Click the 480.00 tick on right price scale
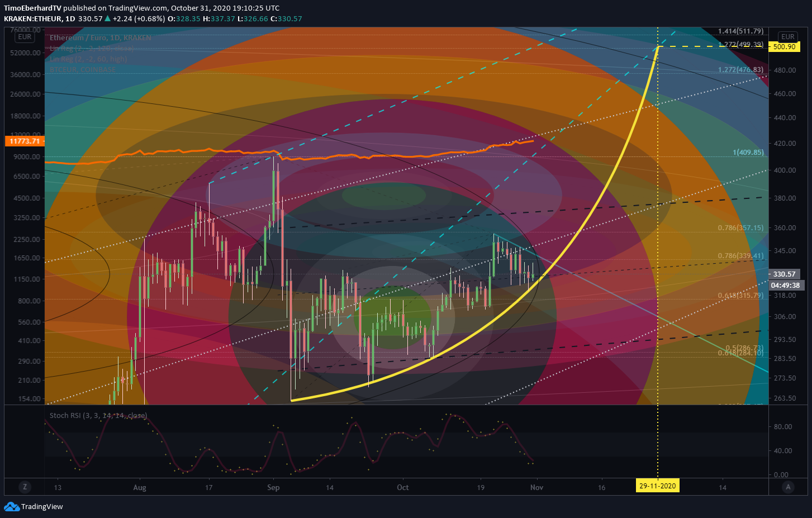812x518 pixels. (785, 70)
